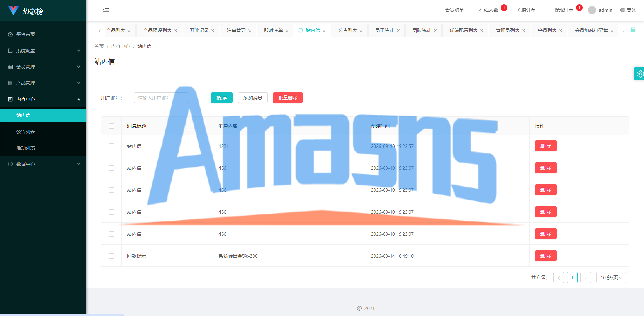Go to next page in pagination
Screen dimensions: 644x316
(586, 278)
